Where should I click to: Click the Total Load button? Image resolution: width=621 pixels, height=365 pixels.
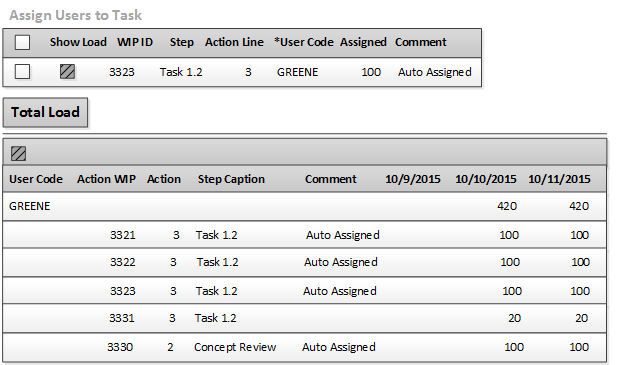point(45,112)
